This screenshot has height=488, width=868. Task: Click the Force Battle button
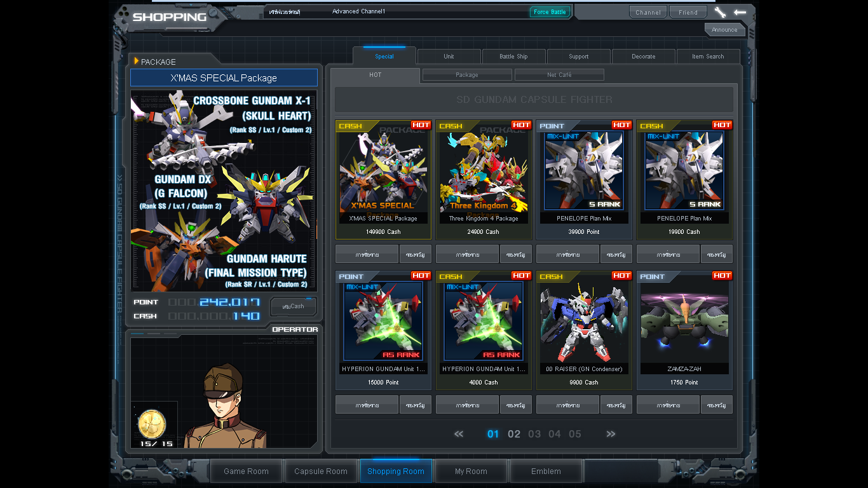coord(550,12)
